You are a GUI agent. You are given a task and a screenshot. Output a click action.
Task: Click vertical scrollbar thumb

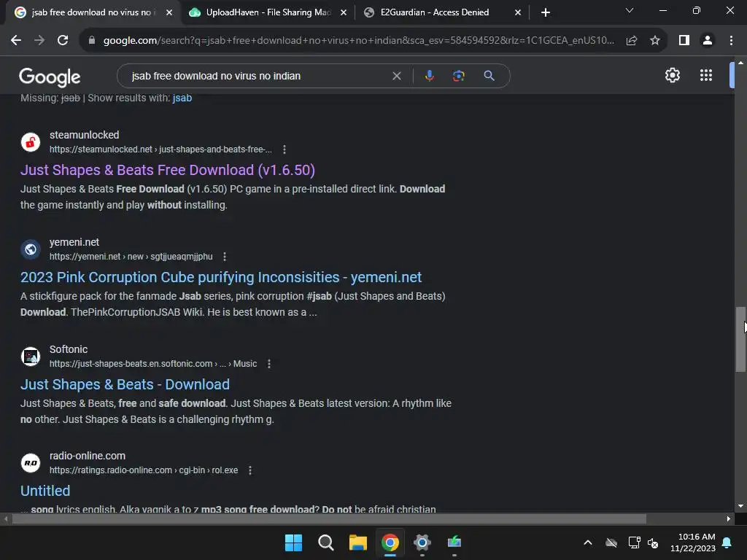(x=740, y=339)
